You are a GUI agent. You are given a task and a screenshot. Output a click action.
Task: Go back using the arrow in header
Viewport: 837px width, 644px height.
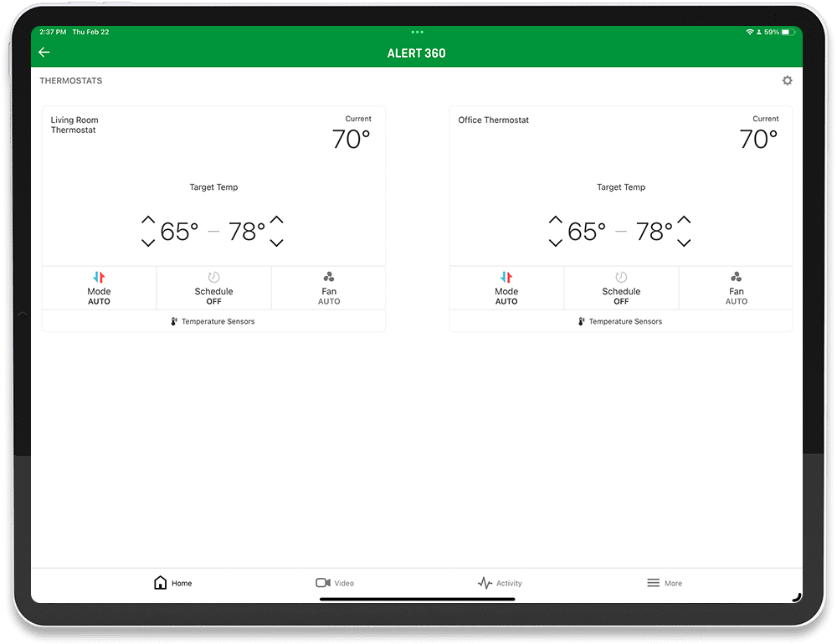(44, 52)
